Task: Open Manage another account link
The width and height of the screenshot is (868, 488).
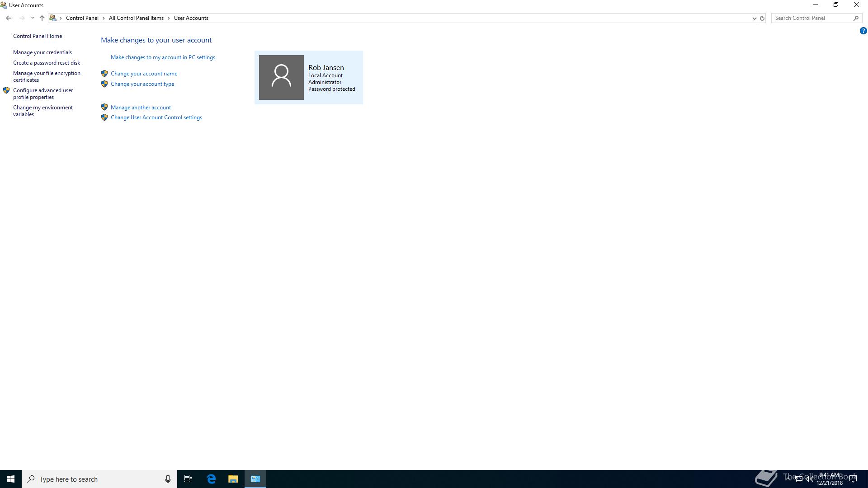Action: click(x=141, y=108)
